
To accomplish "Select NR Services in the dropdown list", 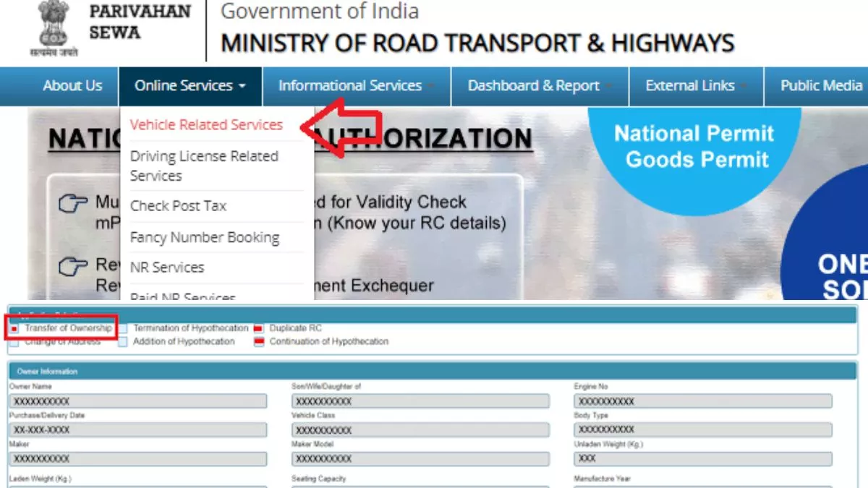I will point(167,267).
